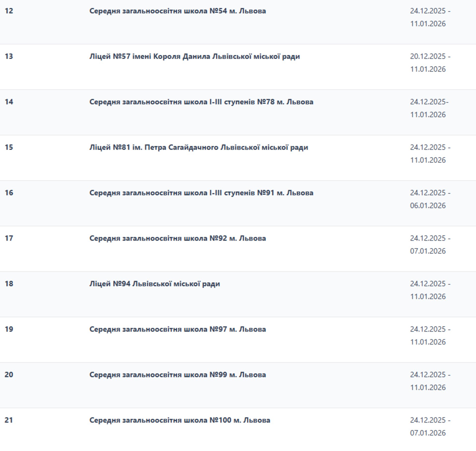476x451 pixels.
Task: Select school №54 м. Львова name
Action: pos(178,11)
